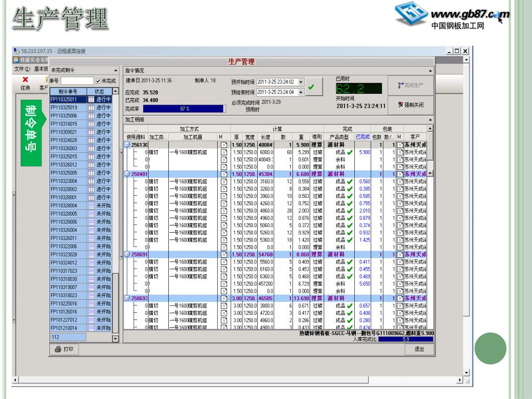The height and width of the screenshot is (399, 532).
Task: Click the 完成生产 finish production button
Action: click(411, 85)
